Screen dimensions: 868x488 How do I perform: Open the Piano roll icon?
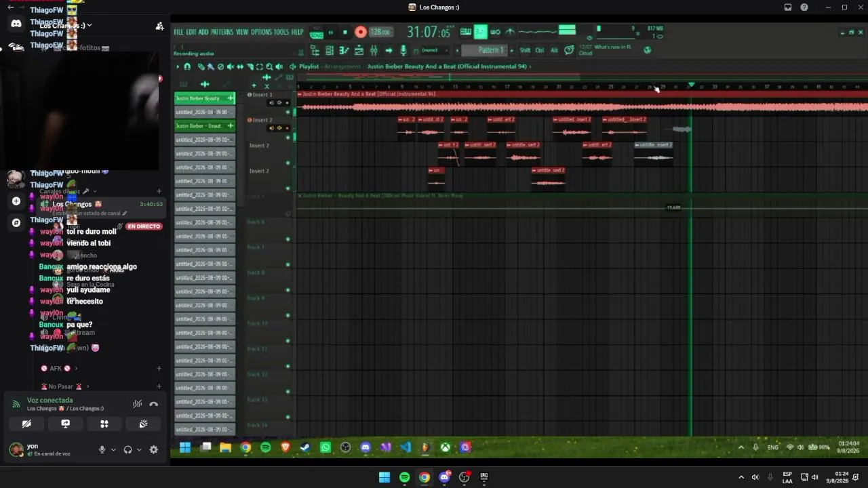pos(344,50)
